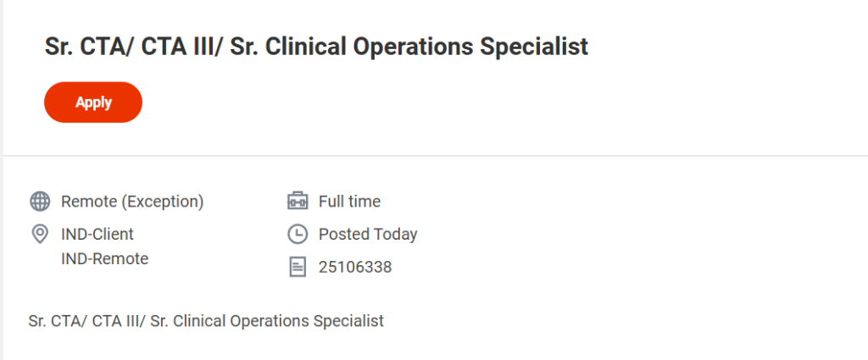Click the briefcase icon next to Full time
Viewport: 868px width, 360px height.
297,202
